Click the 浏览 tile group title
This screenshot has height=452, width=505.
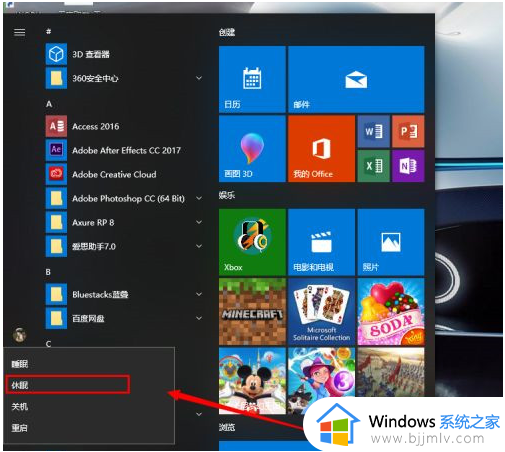[227, 427]
